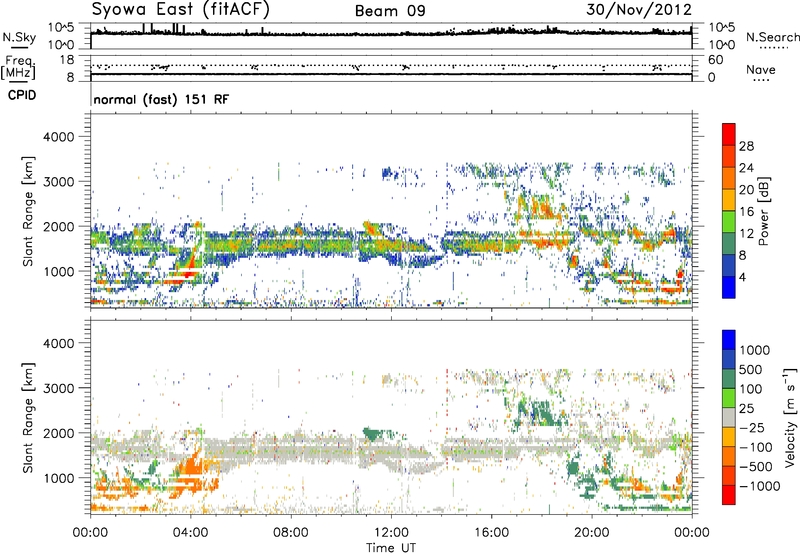The image size is (800, 554).
Task: Click the '60' Nave axis tick label
Action: click(715, 60)
